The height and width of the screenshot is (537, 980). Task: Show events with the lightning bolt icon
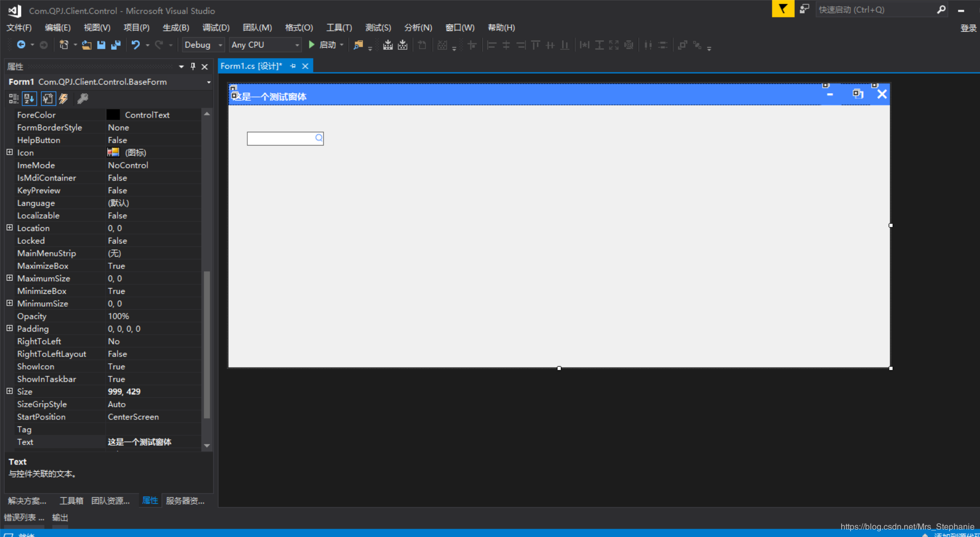click(x=64, y=99)
